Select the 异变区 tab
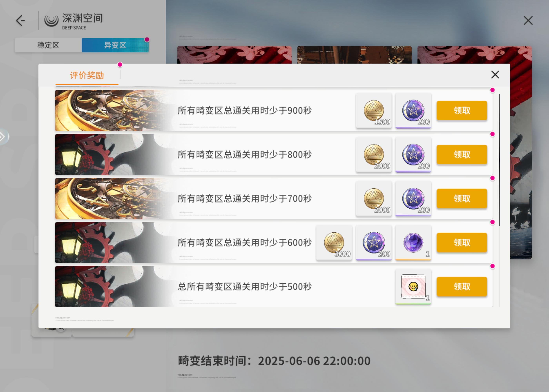The height and width of the screenshot is (392, 549). click(x=115, y=45)
